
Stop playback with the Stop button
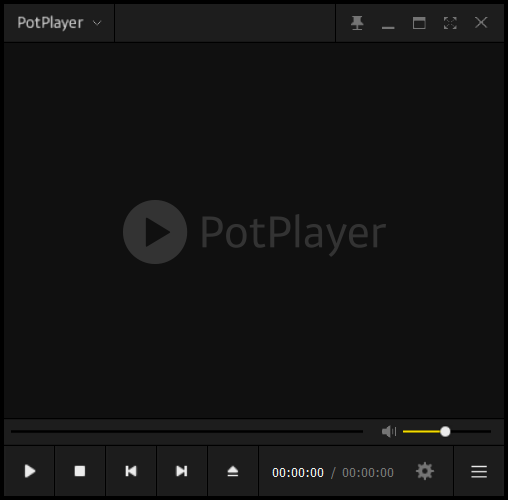click(x=80, y=471)
